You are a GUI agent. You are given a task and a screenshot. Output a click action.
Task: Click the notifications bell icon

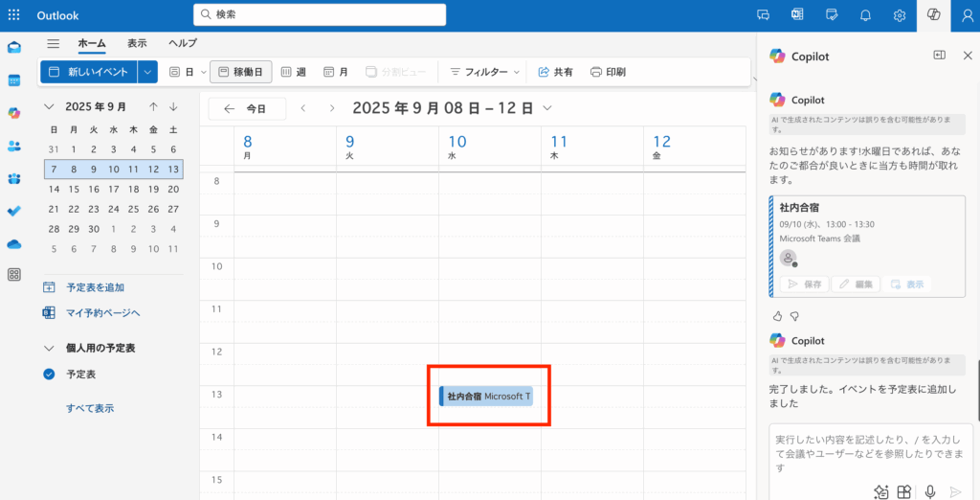click(866, 15)
